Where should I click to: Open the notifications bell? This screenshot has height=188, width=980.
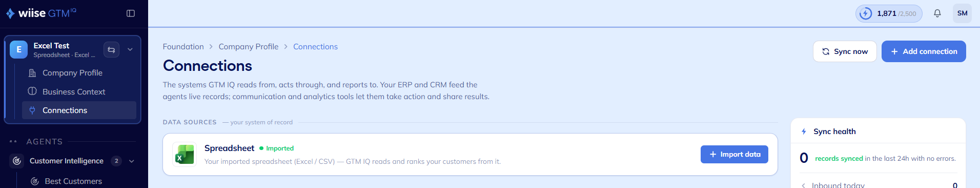click(x=937, y=13)
